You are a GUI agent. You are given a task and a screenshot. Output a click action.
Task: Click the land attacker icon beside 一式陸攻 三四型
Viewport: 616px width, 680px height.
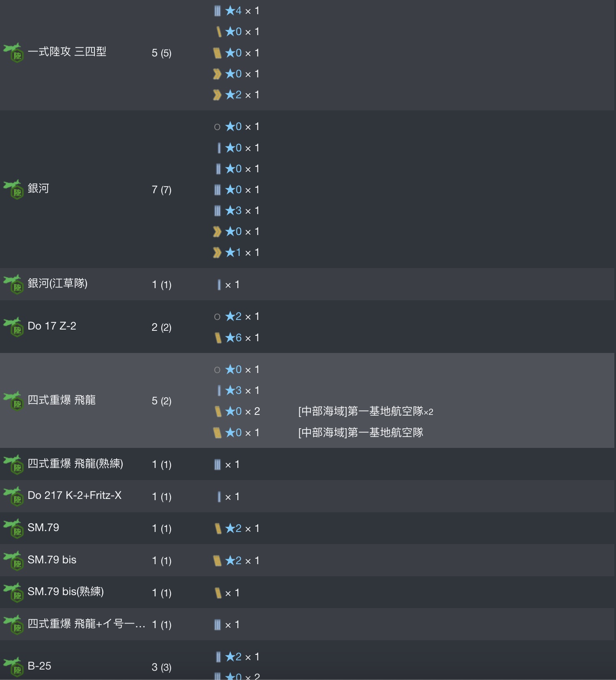pos(13,53)
